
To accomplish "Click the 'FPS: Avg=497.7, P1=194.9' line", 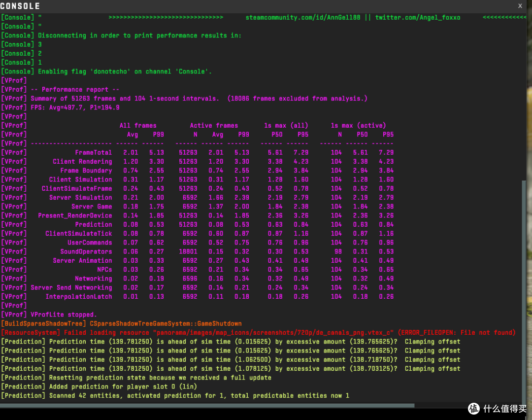I will tap(60, 107).
